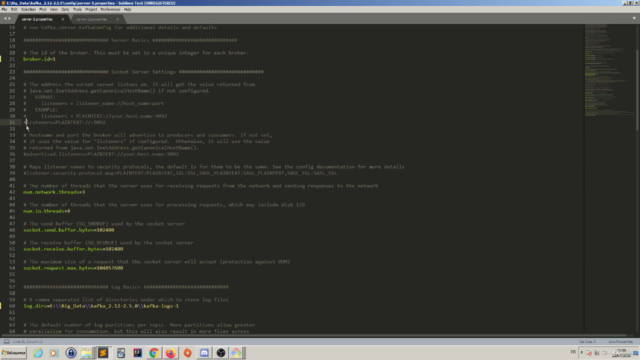Click the listener.security.protocol.map line

180,173
